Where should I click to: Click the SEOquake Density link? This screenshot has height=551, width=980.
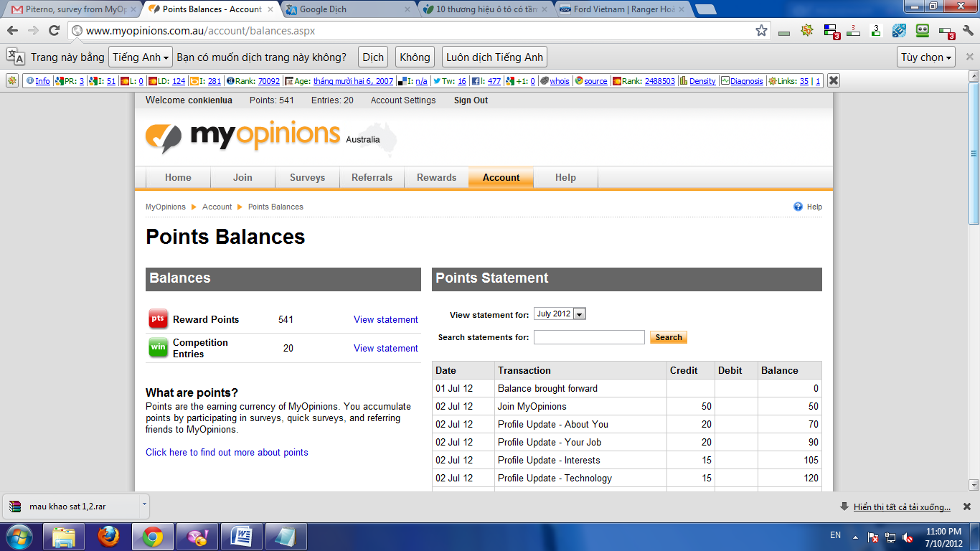(x=702, y=81)
